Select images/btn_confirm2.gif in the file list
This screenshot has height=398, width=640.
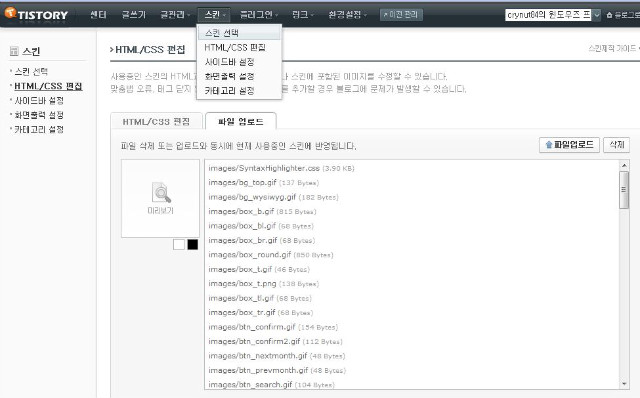tap(276, 341)
